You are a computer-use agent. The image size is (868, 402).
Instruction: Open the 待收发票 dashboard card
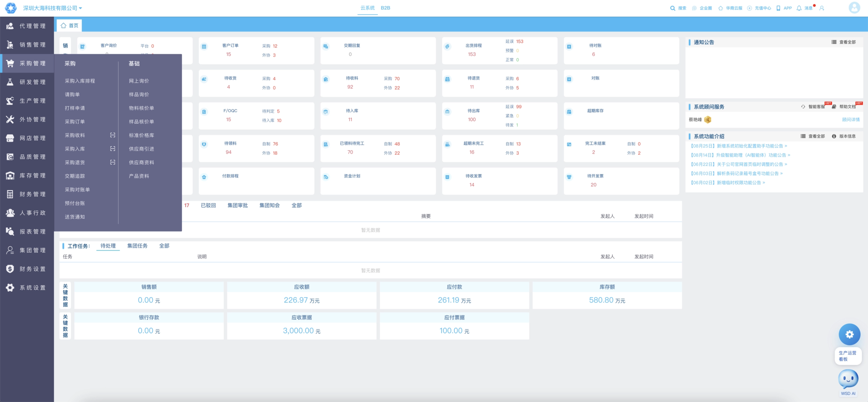pyautogui.click(x=499, y=181)
